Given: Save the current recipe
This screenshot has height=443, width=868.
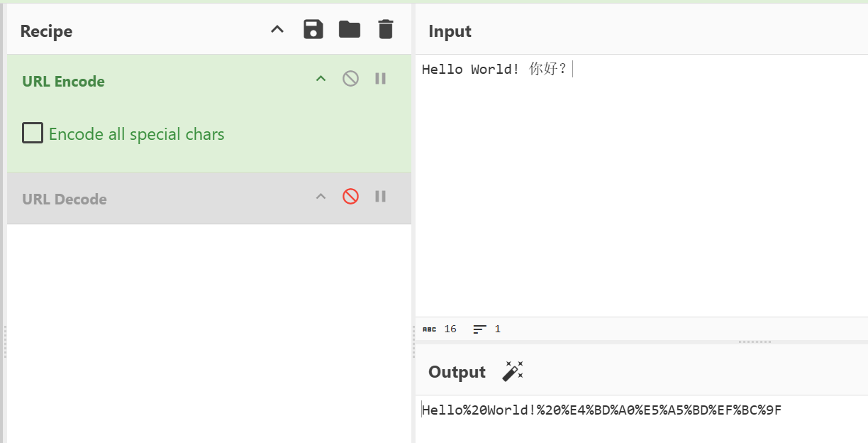Looking at the screenshot, I should pyautogui.click(x=313, y=30).
